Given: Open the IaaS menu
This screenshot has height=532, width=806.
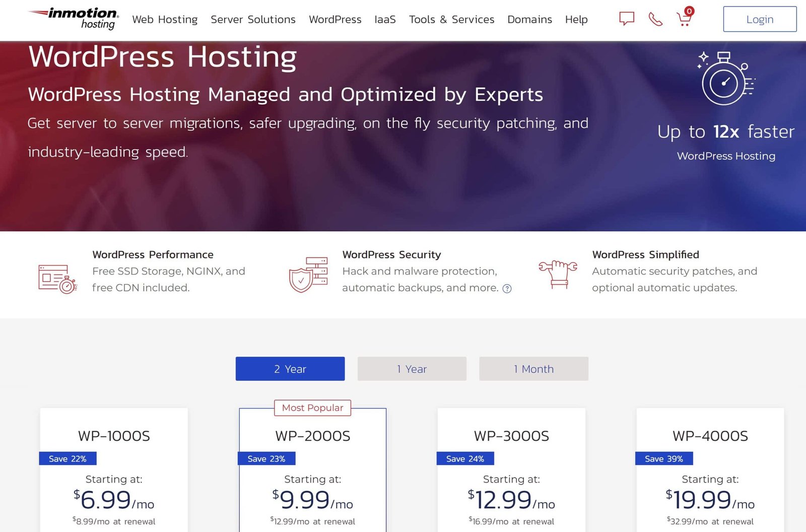Looking at the screenshot, I should pyautogui.click(x=385, y=19).
